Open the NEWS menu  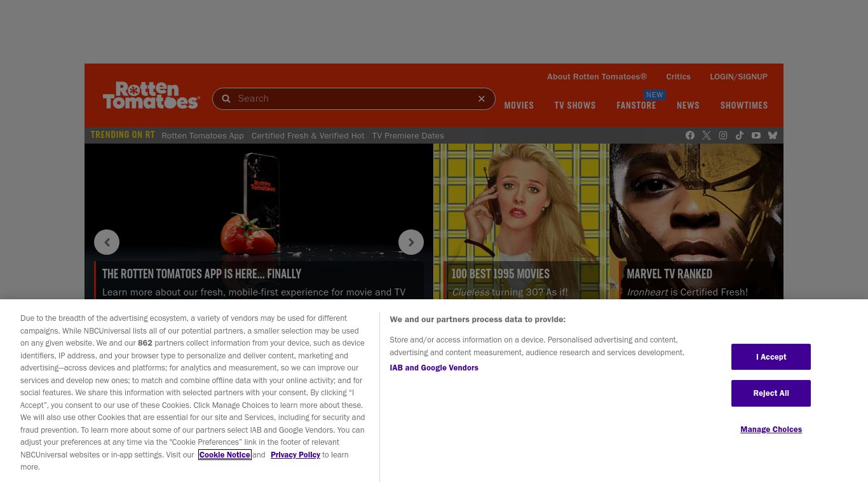[x=688, y=105]
